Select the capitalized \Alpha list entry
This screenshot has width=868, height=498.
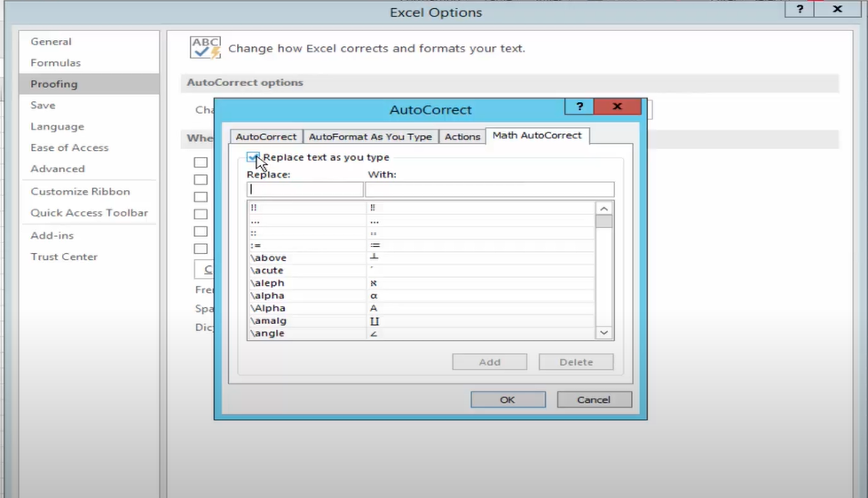(421, 308)
